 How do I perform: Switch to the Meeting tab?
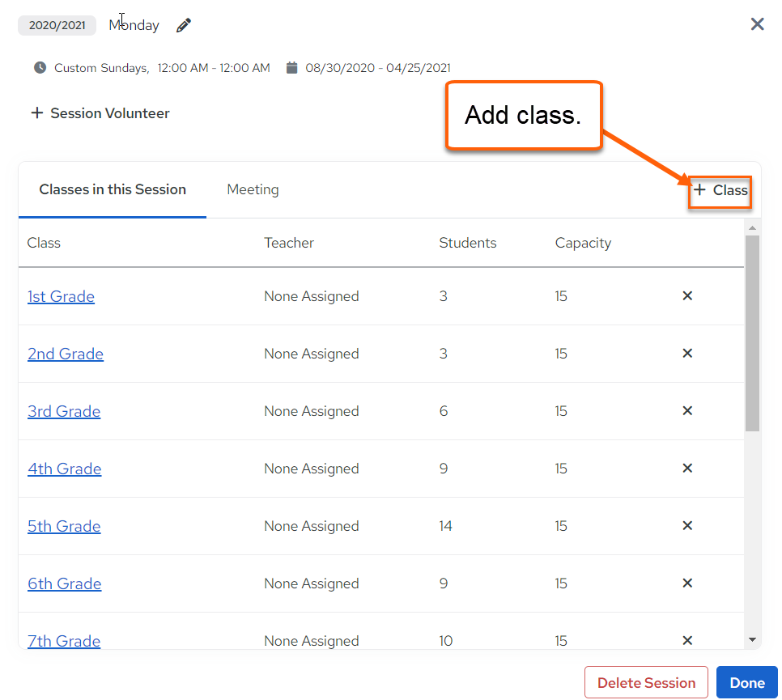[x=253, y=189]
